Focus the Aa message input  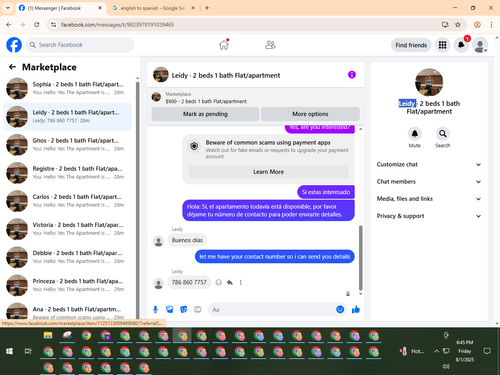pyautogui.click(x=272, y=310)
